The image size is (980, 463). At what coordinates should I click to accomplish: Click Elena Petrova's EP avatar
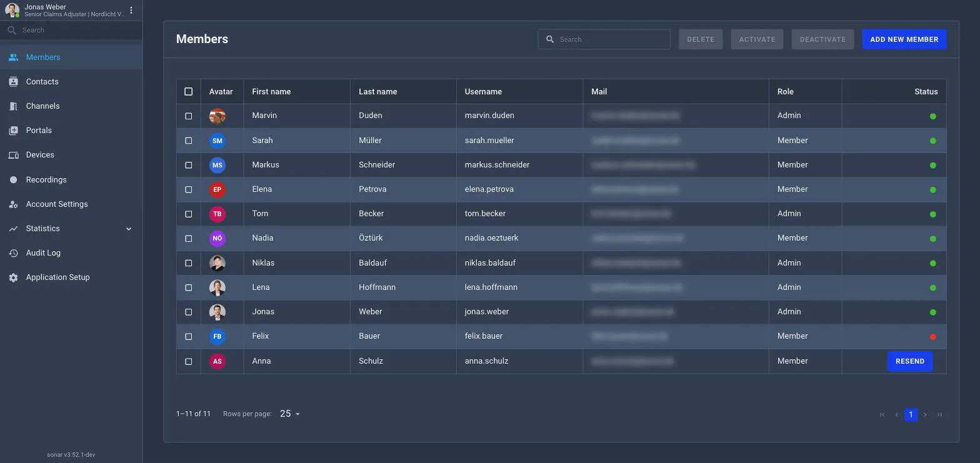click(217, 189)
